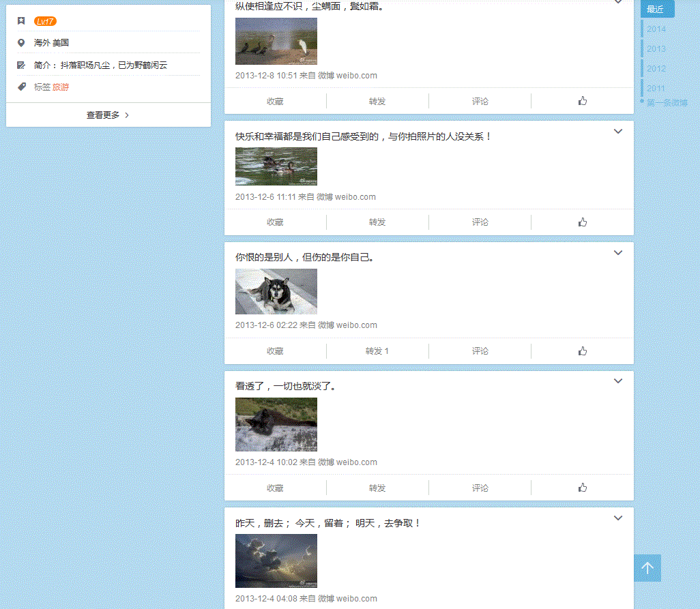Click the tag icon beside 标签
This screenshot has width=700, height=609.
tap(21, 87)
